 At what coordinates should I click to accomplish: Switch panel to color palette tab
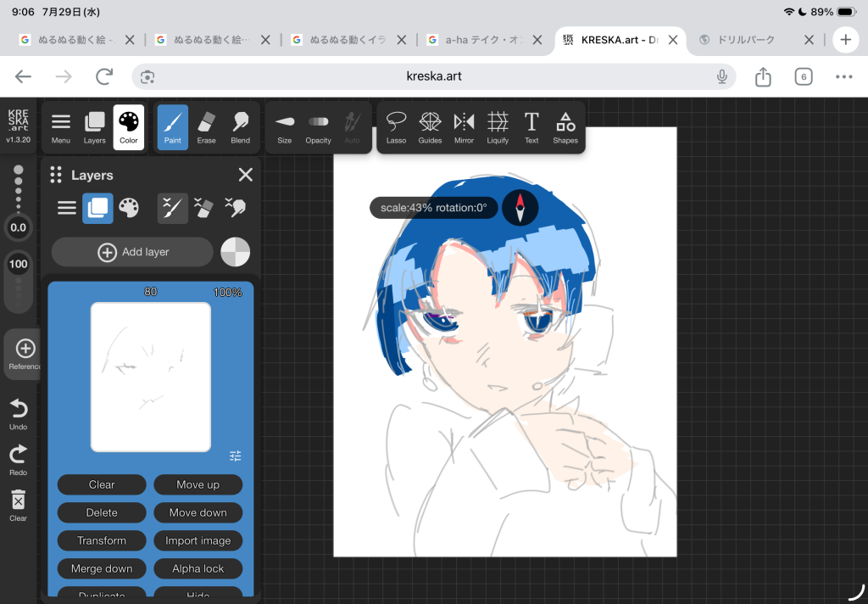[x=129, y=209]
